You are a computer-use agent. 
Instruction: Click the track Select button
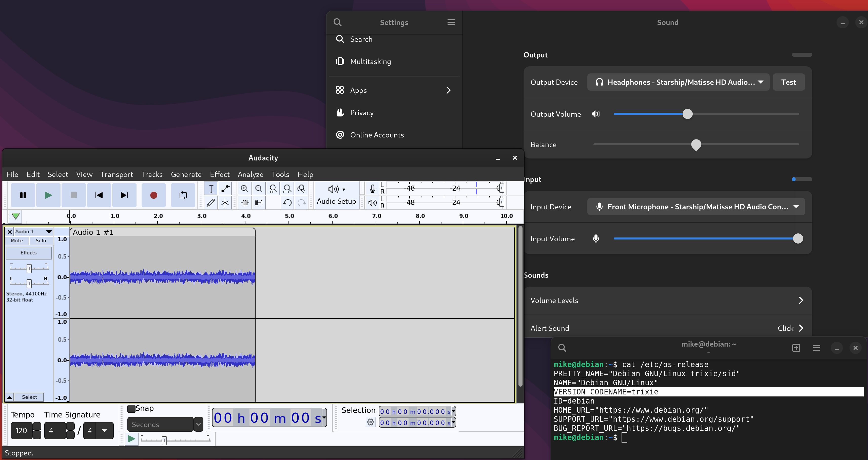(x=29, y=397)
